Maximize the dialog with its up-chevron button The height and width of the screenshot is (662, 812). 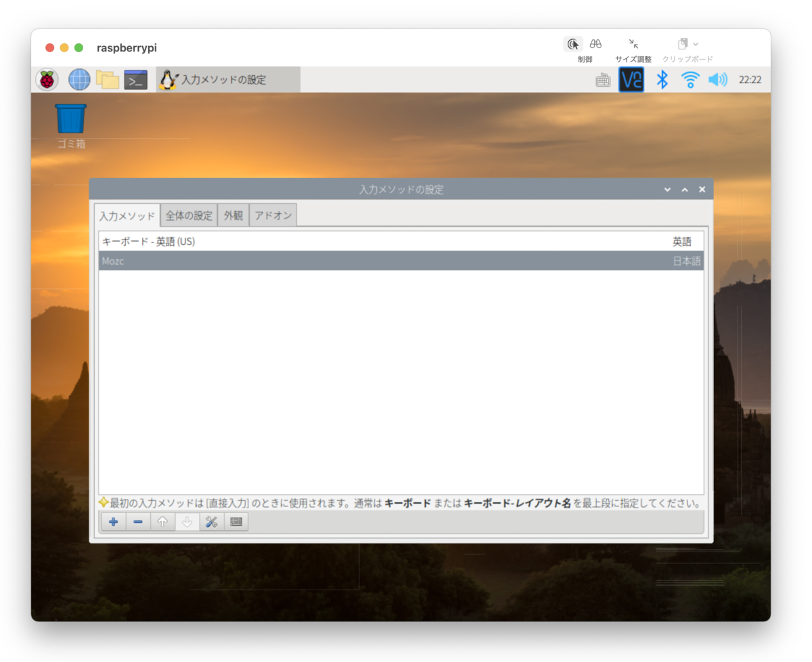point(685,190)
